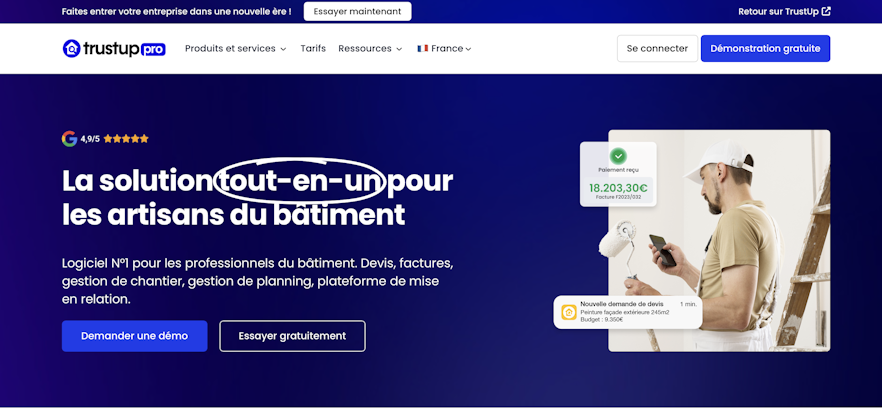Viewport: 882px width, 408px height.
Task: Click the banner text Faites entrer votre entreprise
Action: (177, 11)
